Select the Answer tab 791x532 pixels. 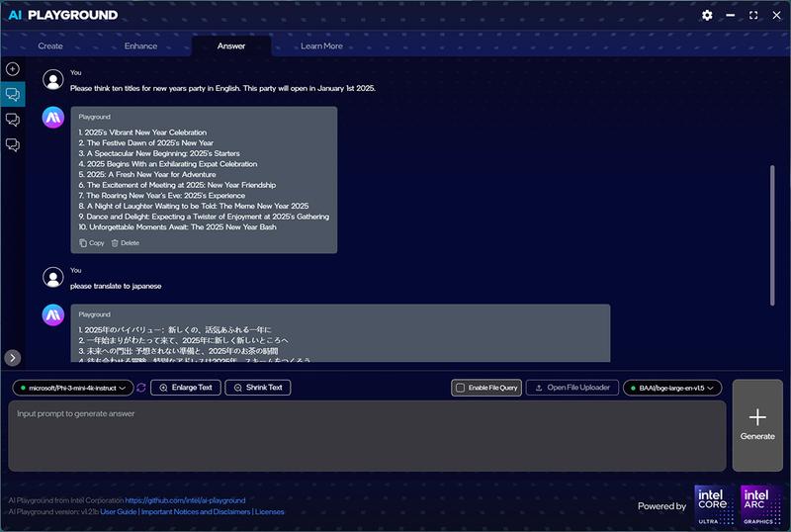click(231, 45)
